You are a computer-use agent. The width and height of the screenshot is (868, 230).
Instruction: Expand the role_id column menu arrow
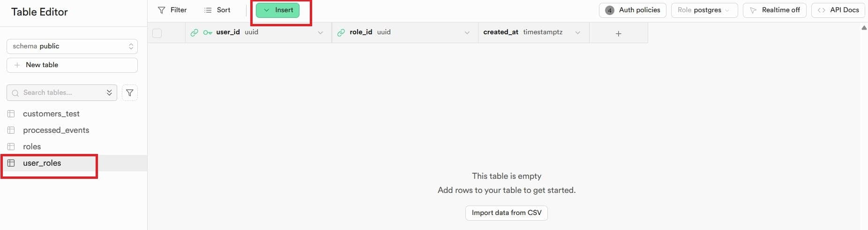pyautogui.click(x=467, y=32)
